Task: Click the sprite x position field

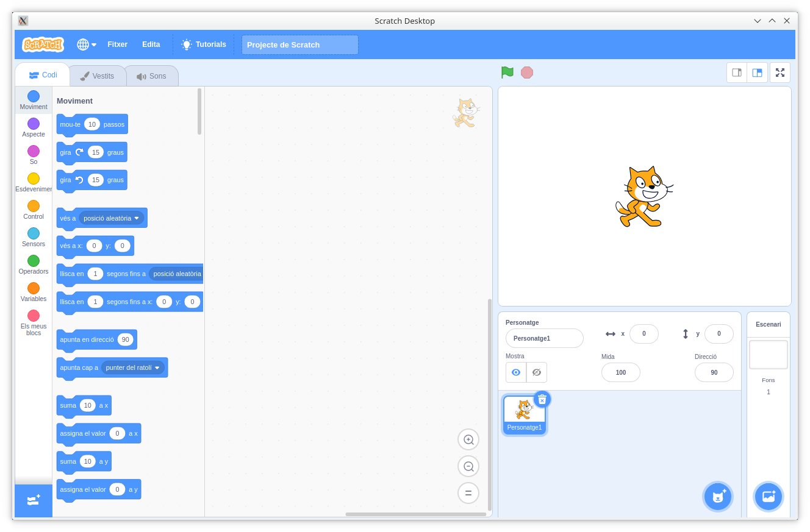Action: pyautogui.click(x=644, y=334)
